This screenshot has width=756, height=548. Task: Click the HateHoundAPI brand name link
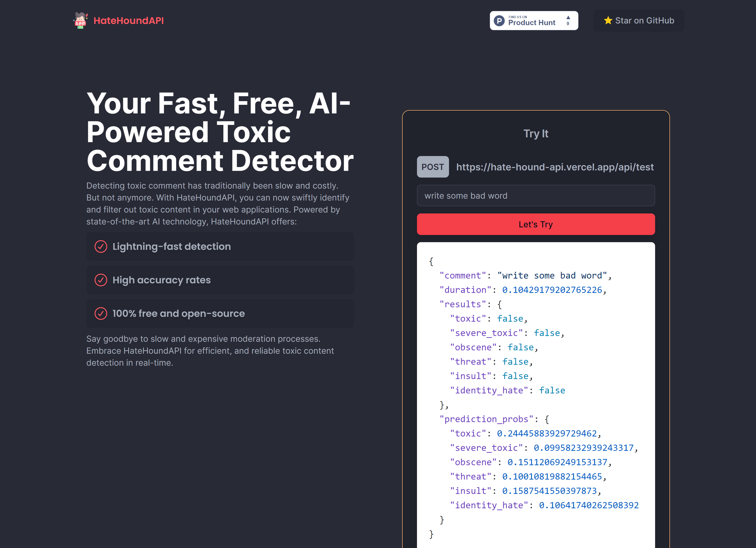(x=128, y=21)
